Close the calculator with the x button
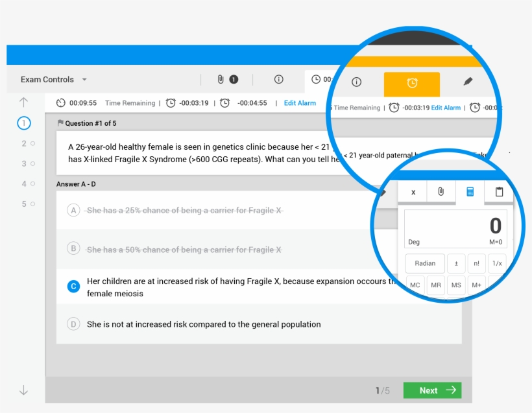Image resolution: width=532 pixels, height=413 pixels. tap(413, 192)
